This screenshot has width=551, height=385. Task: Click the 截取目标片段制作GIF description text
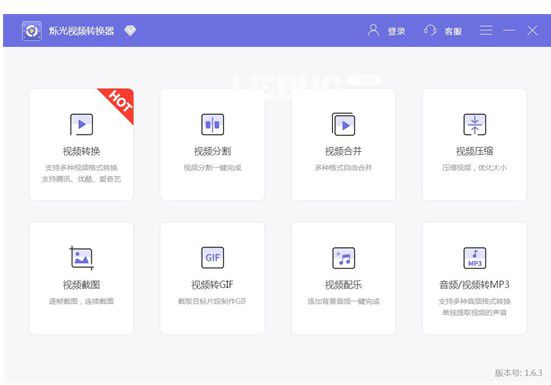pyautogui.click(x=212, y=301)
